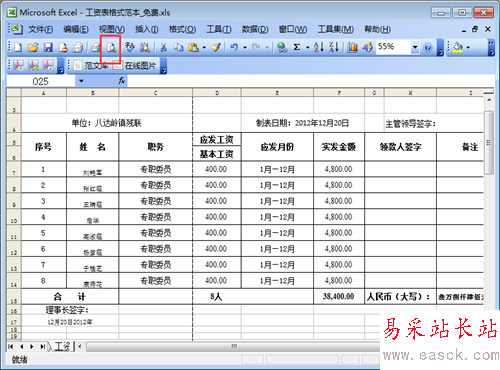Image resolution: width=500 pixels, height=370 pixels.
Task: Open Excel Help question mark icon
Action: pyautogui.click(x=428, y=48)
